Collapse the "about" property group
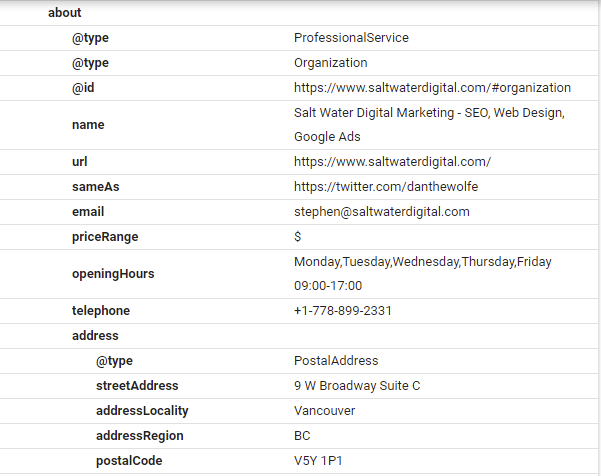This screenshot has height=476, width=601. tap(64, 13)
